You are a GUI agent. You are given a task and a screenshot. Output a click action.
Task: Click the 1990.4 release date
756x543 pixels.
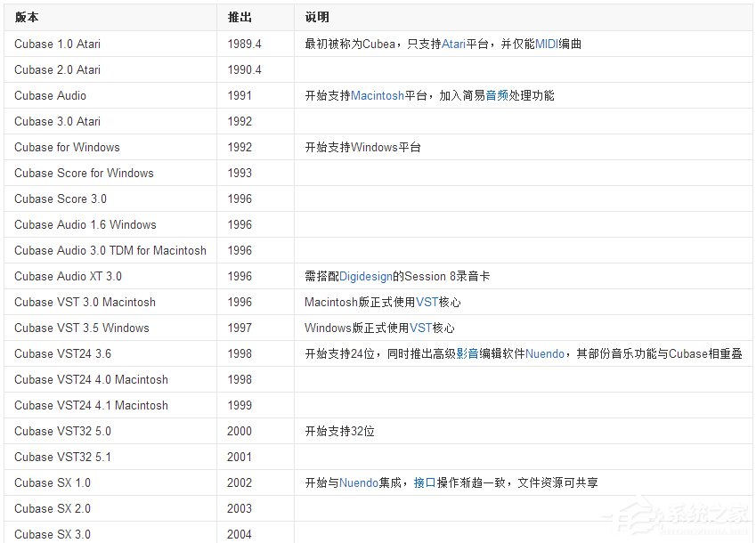245,69
